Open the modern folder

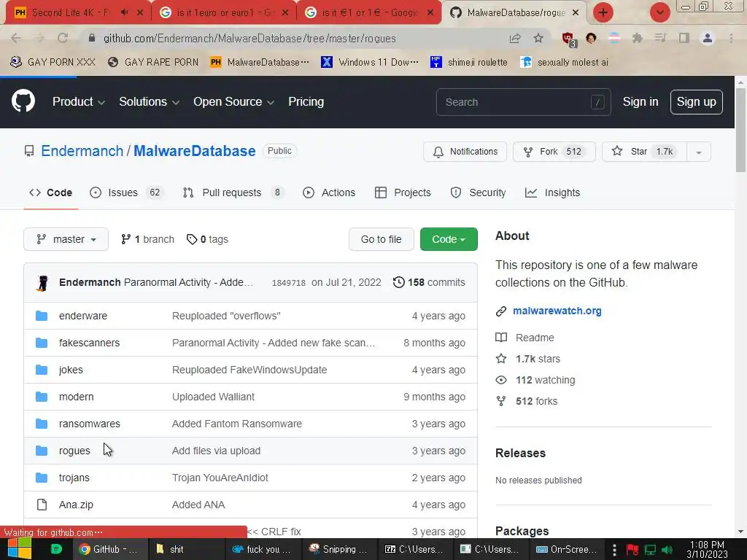pos(76,397)
